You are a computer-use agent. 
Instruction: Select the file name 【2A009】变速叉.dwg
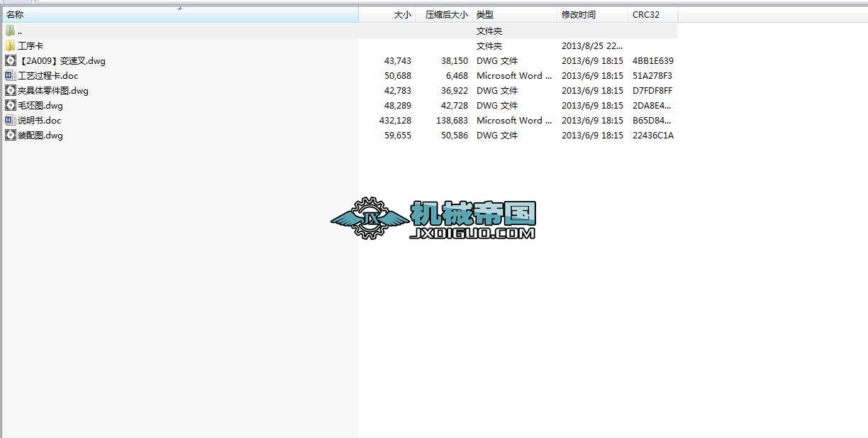coord(62,61)
